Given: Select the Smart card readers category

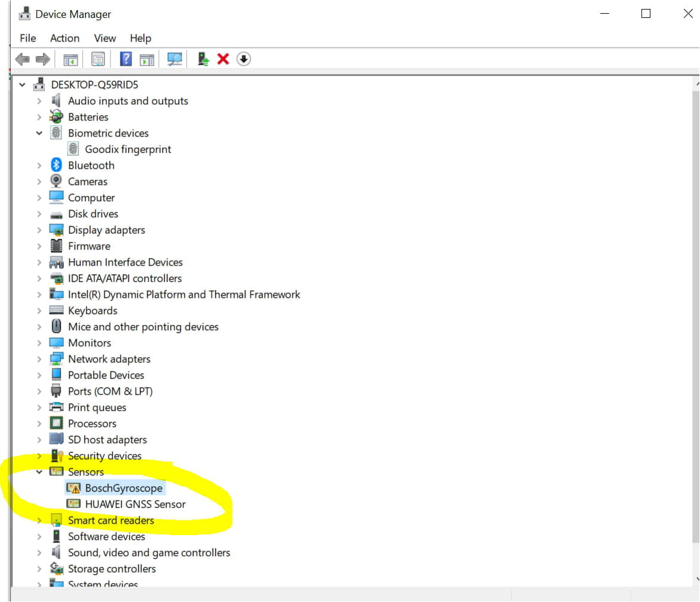Looking at the screenshot, I should [111, 520].
